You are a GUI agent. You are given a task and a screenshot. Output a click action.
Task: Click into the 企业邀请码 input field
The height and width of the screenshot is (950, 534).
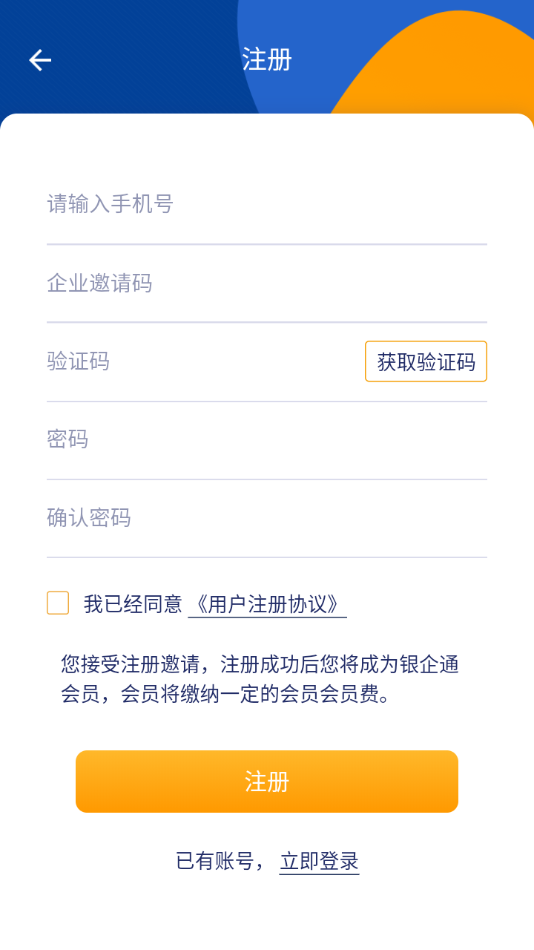coord(267,283)
